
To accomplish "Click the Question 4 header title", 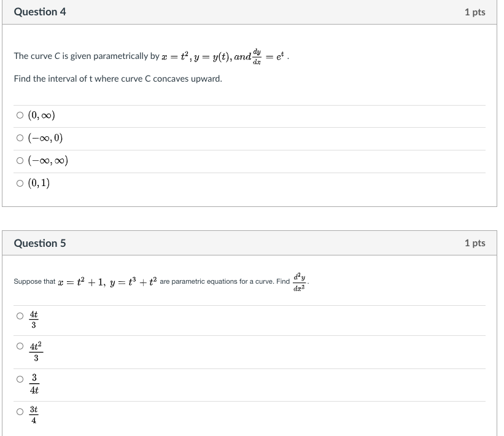I will tap(40, 11).
